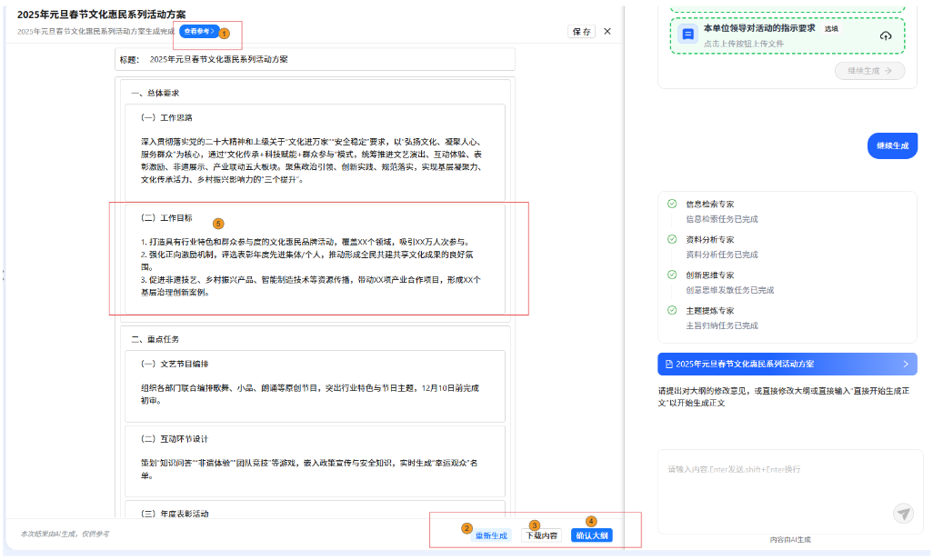This screenshot has height=560, width=933.
Task: Expand the blue 2025年元旦春节文化惠民系列活动方案 card chevron
Action: pos(905,364)
